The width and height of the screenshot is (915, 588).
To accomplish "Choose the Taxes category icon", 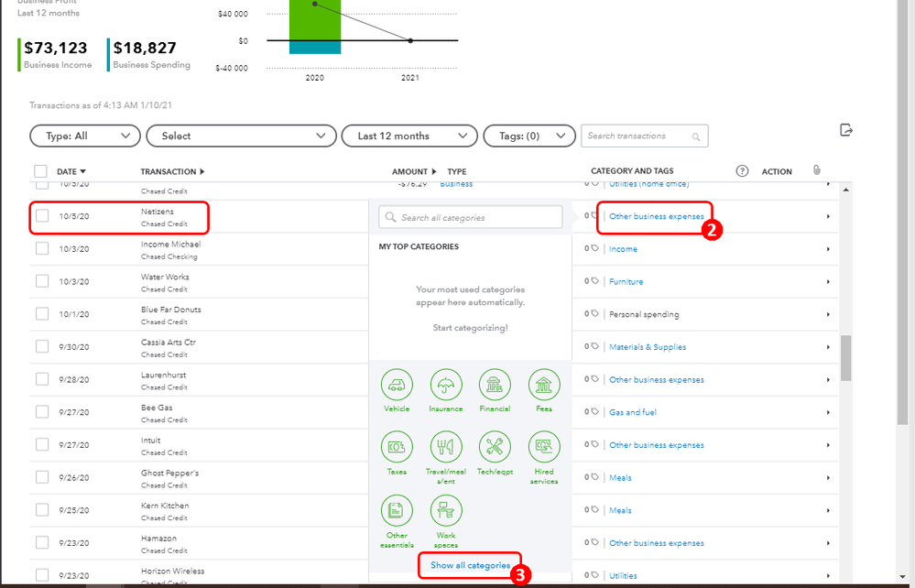I will click(397, 447).
